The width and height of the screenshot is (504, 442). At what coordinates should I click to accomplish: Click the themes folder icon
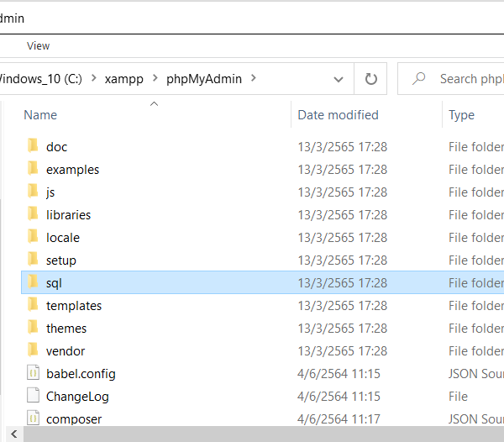coord(33,328)
